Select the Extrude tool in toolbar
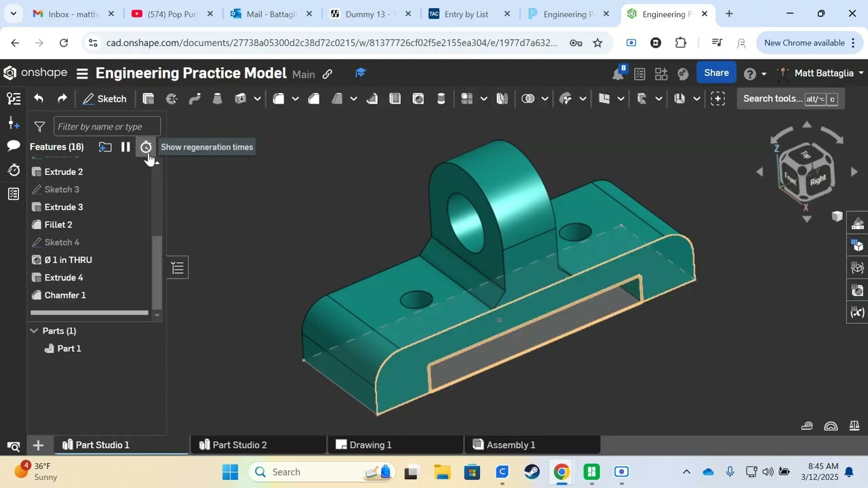 click(149, 99)
